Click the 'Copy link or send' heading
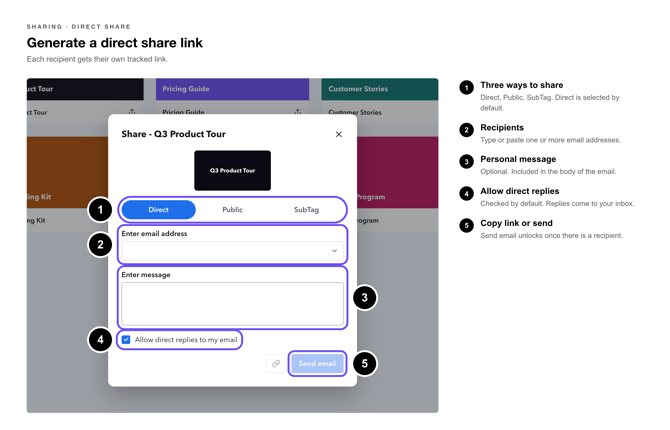This screenshot has width=670, height=430. pos(516,223)
